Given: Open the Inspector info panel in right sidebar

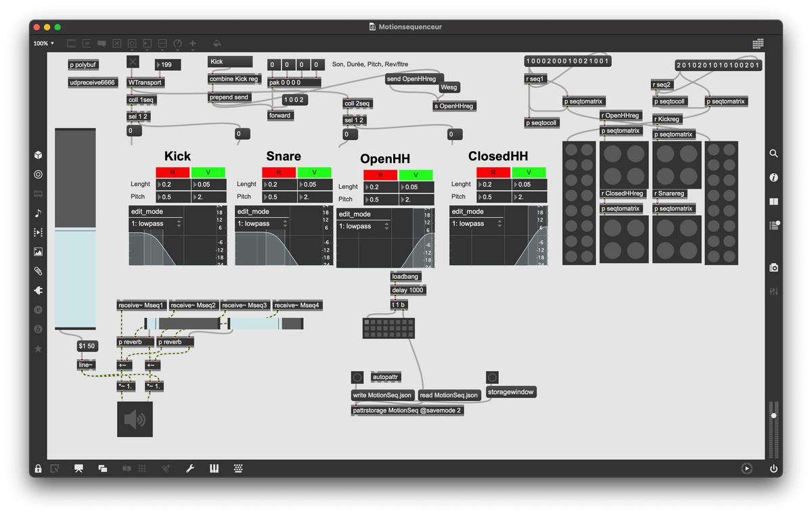Looking at the screenshot, I should 773,177.
